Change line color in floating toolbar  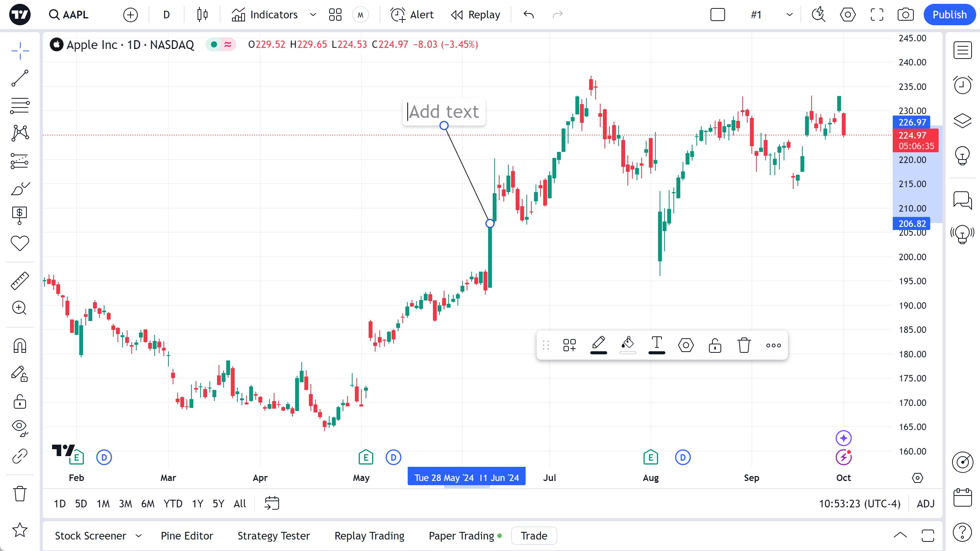(598, 345)
